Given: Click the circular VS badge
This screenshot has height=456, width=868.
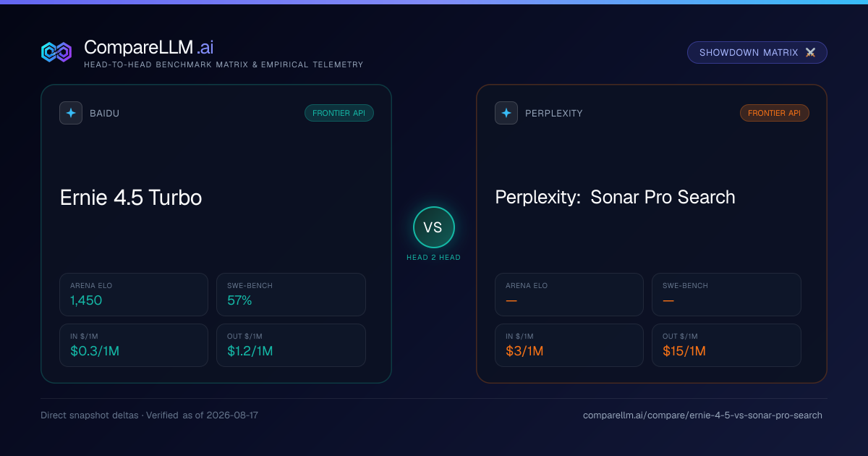Looking at the screenshot, I should [x=433, y=227].
